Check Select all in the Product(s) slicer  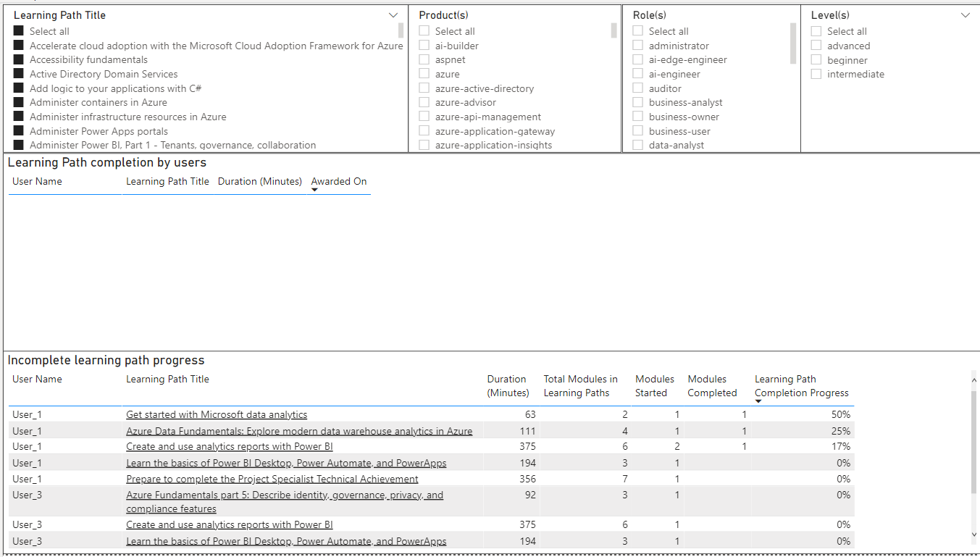[x=424, y=30]
